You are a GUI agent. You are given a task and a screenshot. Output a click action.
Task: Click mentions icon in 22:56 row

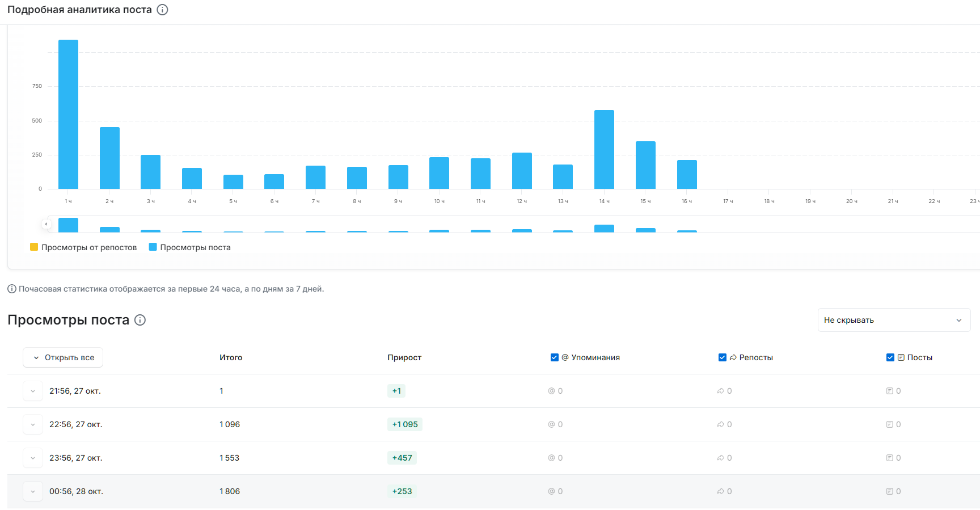551,424
